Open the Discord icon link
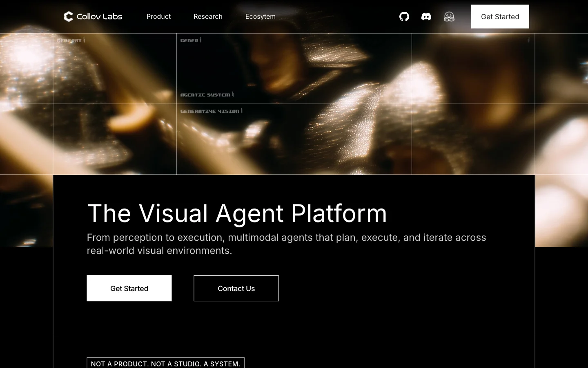This screenshot has width=588, height=368. pyautogui.click(x=426, y=16)
